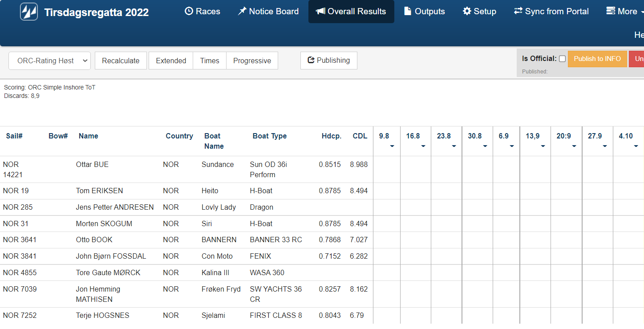
Task: Open the 4.10 race column dropdown arrow
Action: point(636,146)
